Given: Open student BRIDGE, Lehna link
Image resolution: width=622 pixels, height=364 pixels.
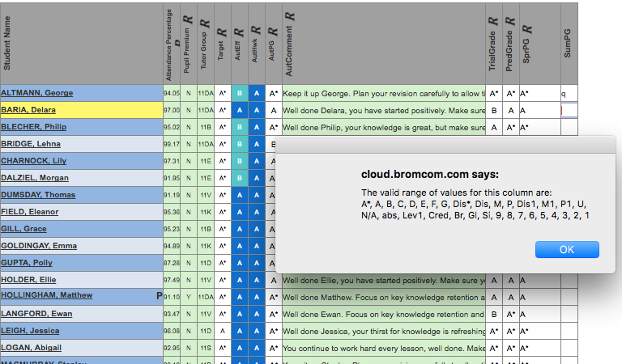Looking at the screenshot, I should (x=31, y=144).
